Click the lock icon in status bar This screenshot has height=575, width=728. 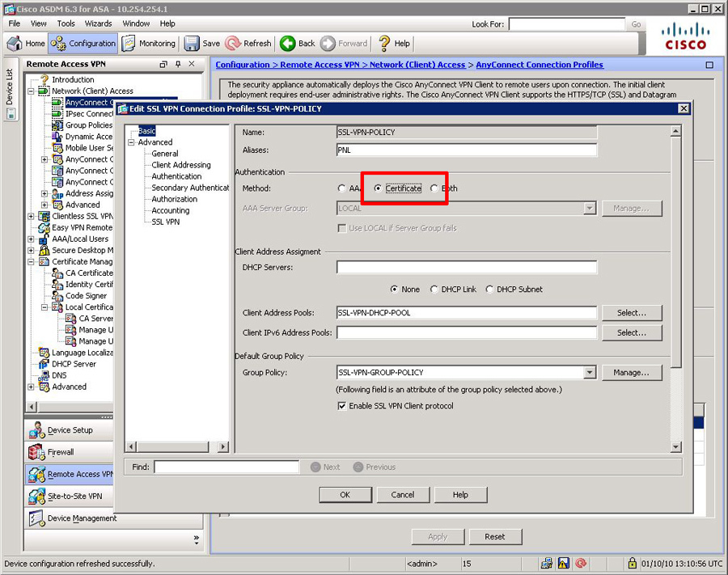pos(632,564)
